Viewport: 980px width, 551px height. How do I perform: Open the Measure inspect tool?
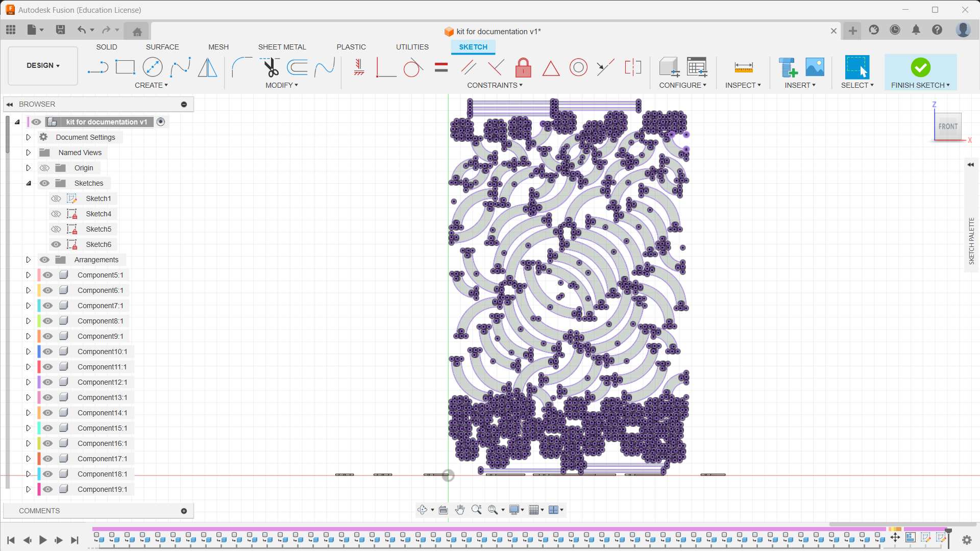743,67
